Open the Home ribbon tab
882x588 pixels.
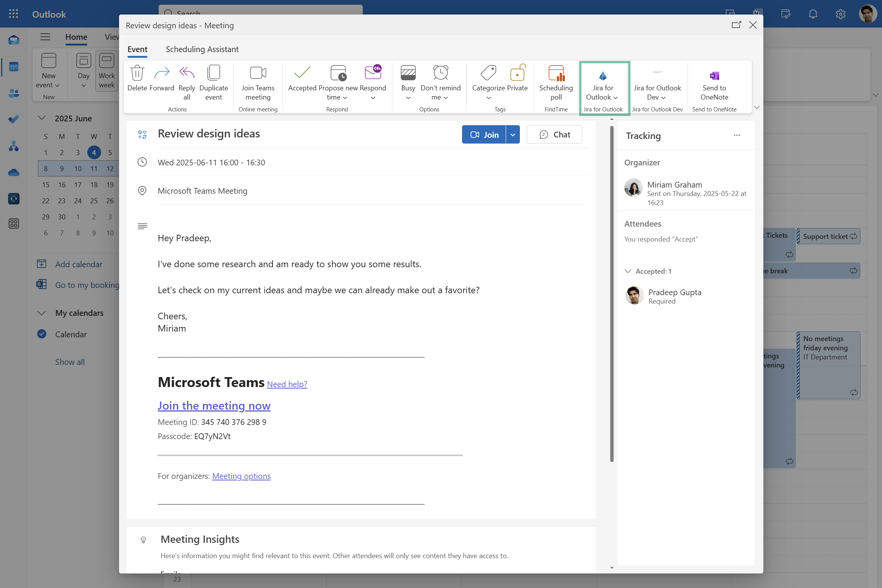tap(76, 37)
